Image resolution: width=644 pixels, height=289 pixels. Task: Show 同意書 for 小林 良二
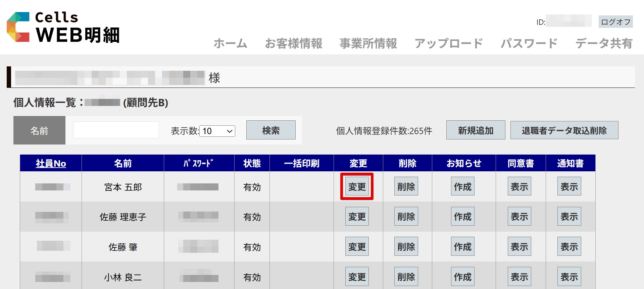point(519,277)
